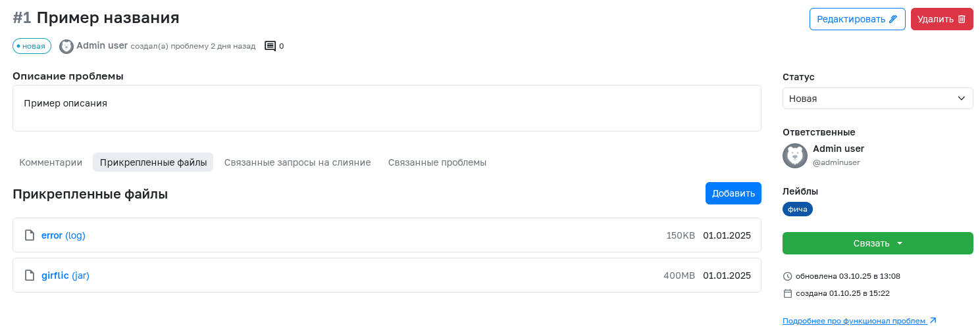Select the Связанные проблемы tab

pos(437,162)
